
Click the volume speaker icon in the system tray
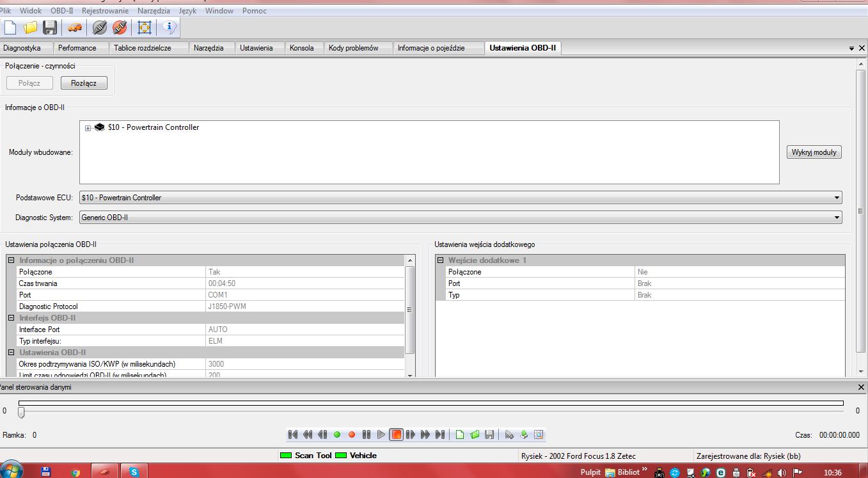point(782,473)
